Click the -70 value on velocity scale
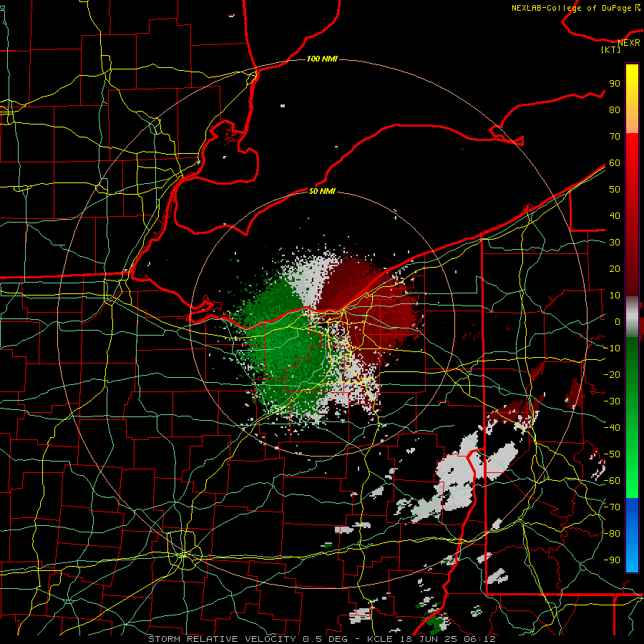Viewport: 644px width, 644px height. [612, 507]
